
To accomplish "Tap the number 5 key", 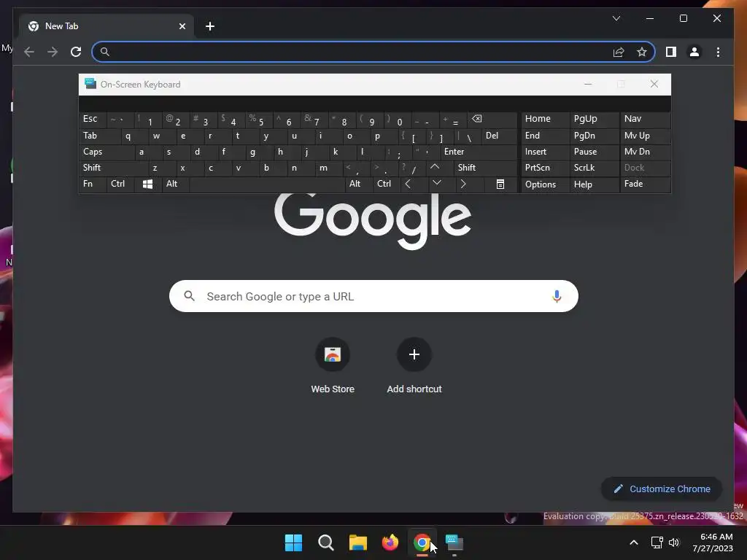I will tap(260, 120).
